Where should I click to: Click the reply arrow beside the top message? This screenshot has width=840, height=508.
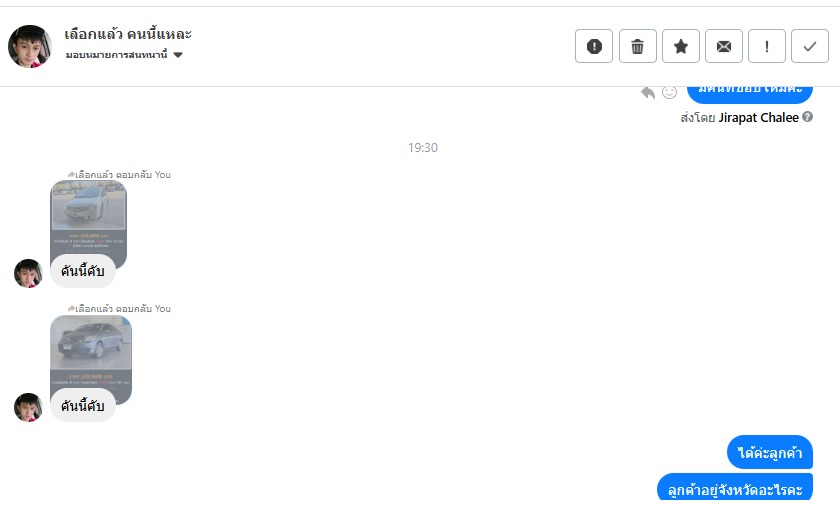pos(648,92)
